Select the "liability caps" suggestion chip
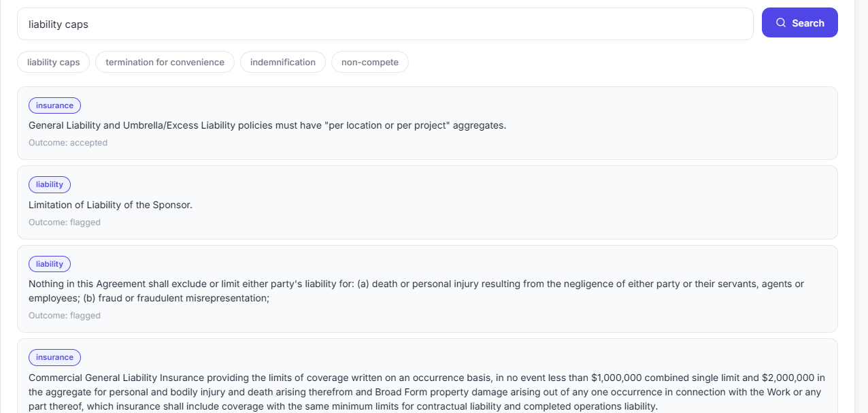This screenshot has height=413, width=868. [54, 62]
